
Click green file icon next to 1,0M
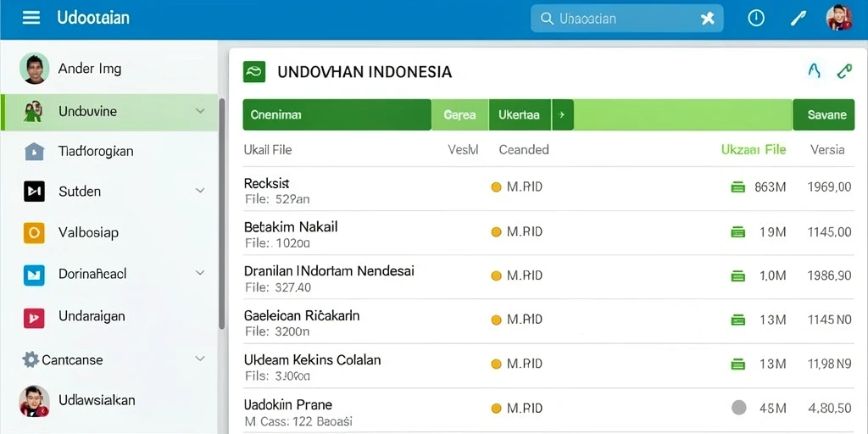pyautogui.click(x=738, y=275)
